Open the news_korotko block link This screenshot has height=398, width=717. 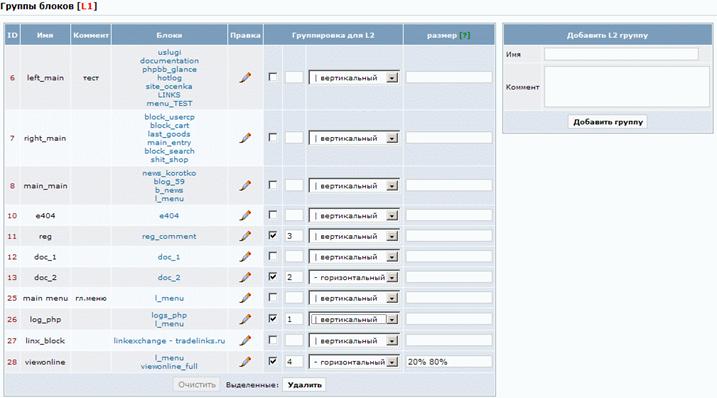pyautogui.click(x=169, y=173)
